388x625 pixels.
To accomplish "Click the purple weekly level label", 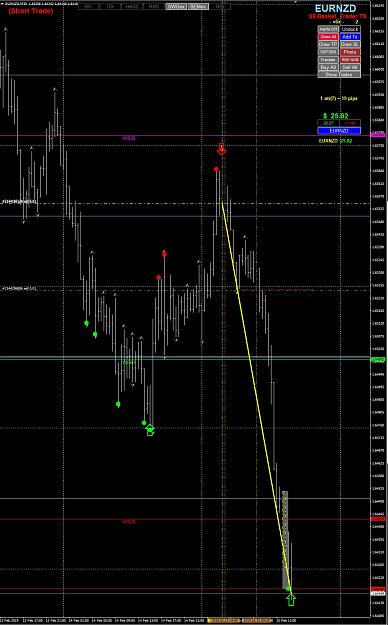I will click(x=129, y=138).
